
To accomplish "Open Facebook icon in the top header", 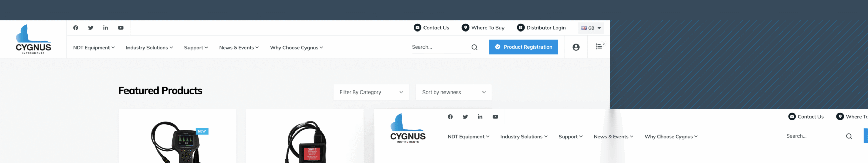I will tap(76, 28).
